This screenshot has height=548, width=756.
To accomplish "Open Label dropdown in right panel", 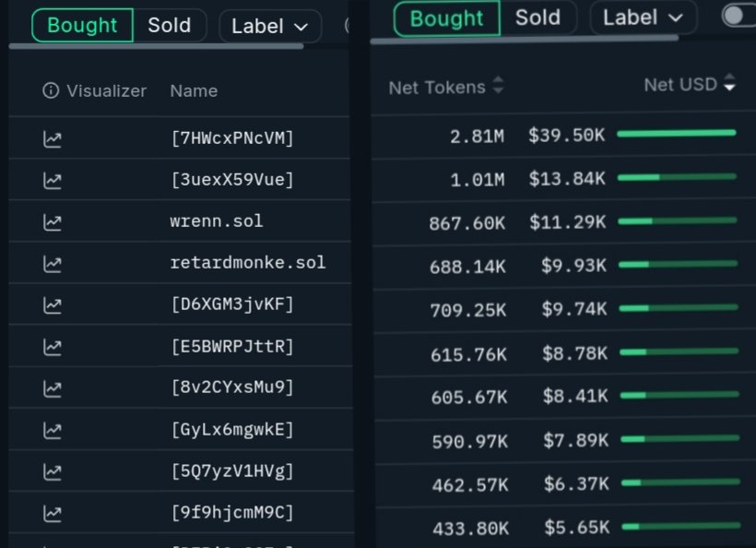I will point(643,18).
